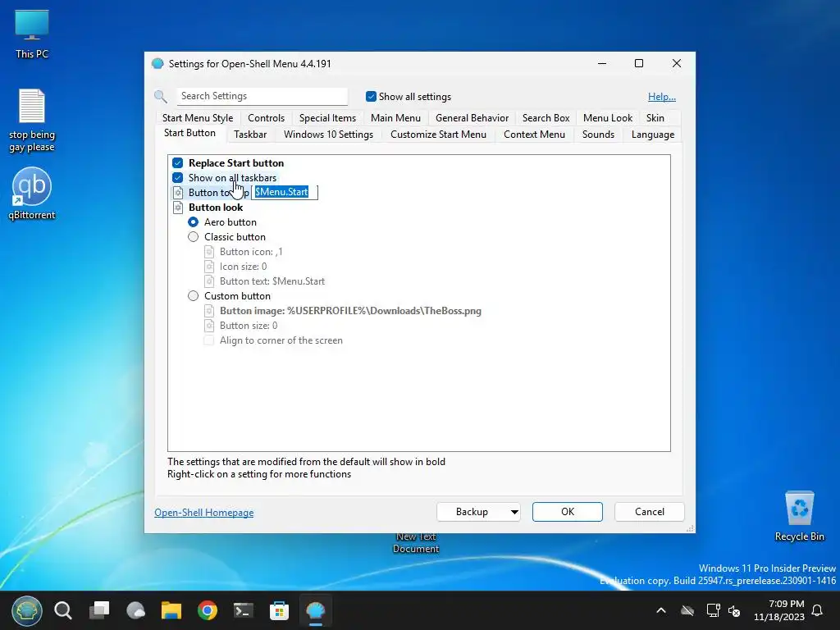Image resolution: width=840 pixels, height=630 pixels.
Task: Click the icon next to Button text setting
Action: [x=209, y=281]
